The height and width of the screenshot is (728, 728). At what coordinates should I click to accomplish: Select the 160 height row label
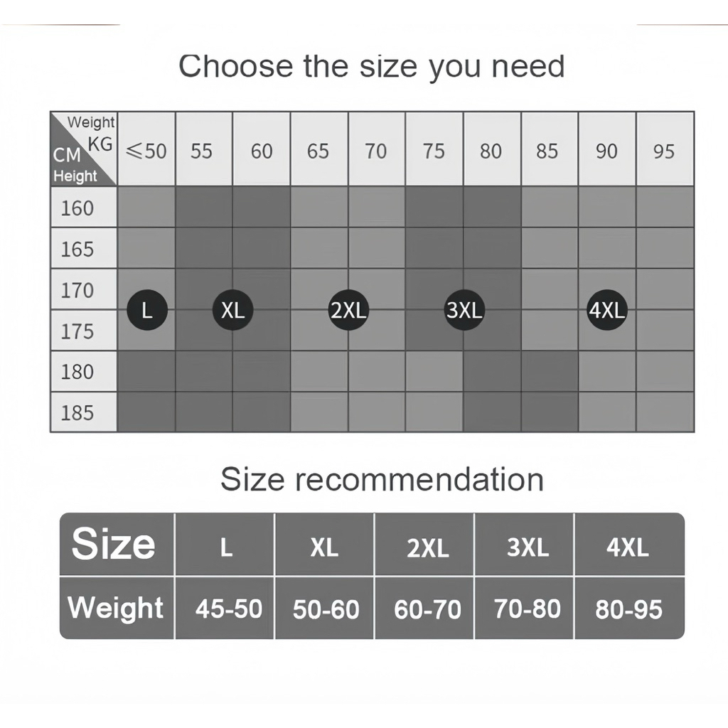[77, 208]
